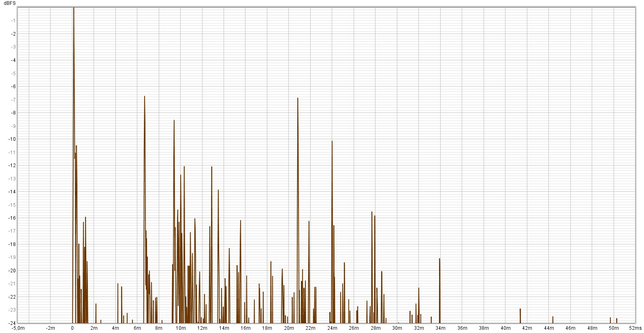Select the "-18" dBFS level label
The width and height of the screenshot is (644, 333).
click(x=12, y=244)
